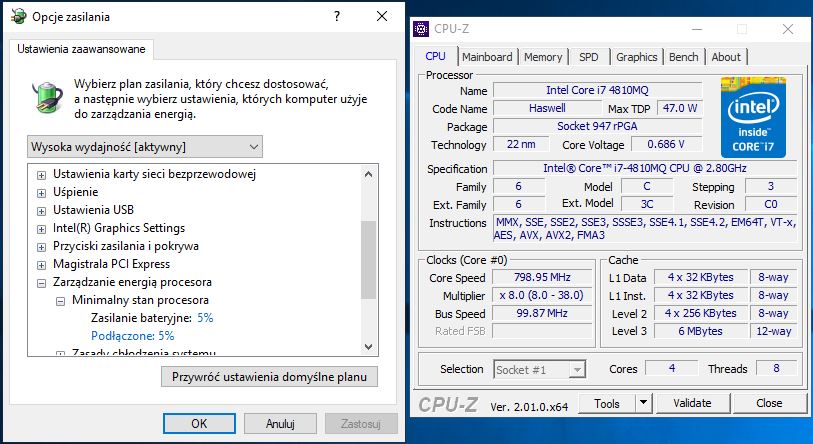Click the help question mark in Opcje zasilania
This screenshot has height=444, width=813.
(337, 16)
